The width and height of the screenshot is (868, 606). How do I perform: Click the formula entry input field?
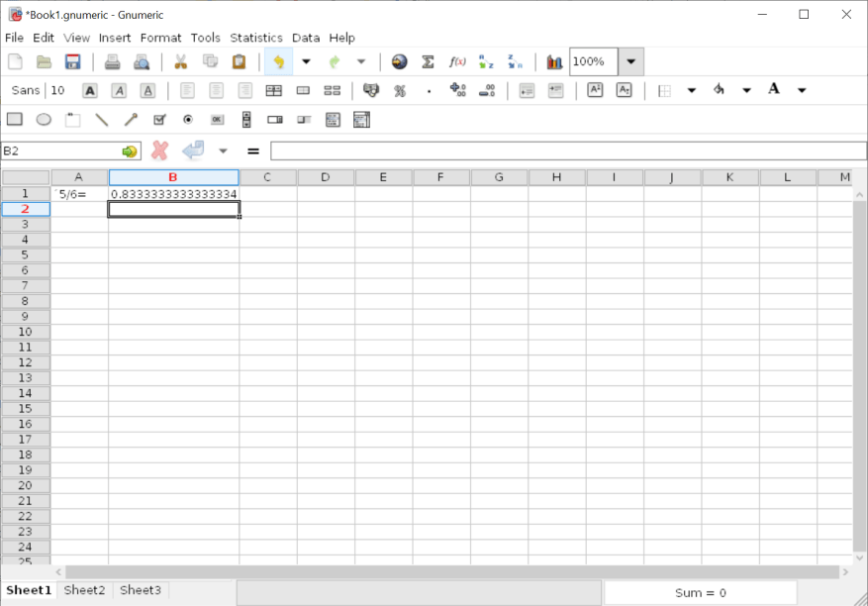point(567,151)
